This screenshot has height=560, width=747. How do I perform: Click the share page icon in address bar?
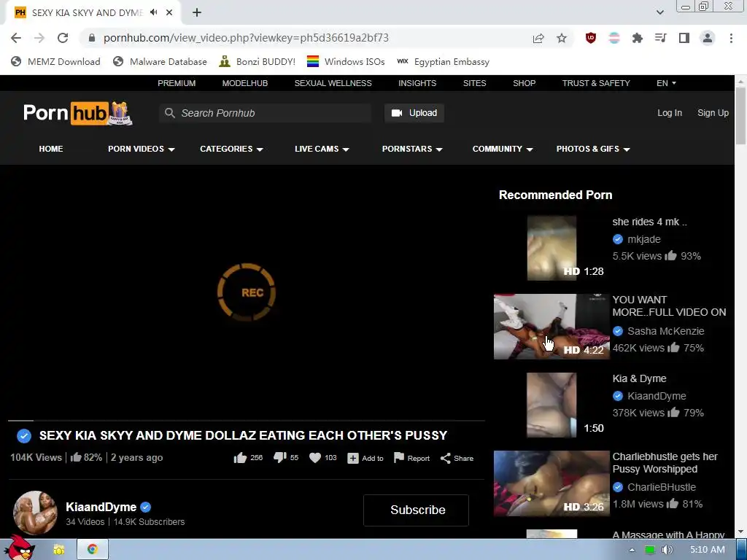point(538,38)
